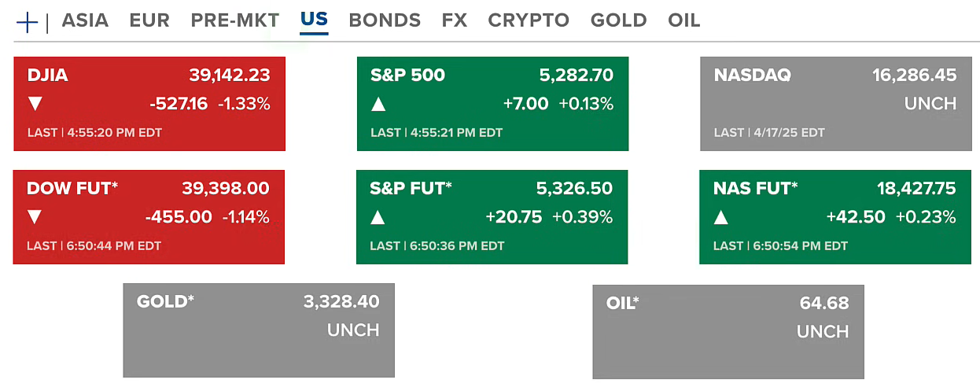
Task: Select the PRE-MKT tab
Action: point(234,20)
